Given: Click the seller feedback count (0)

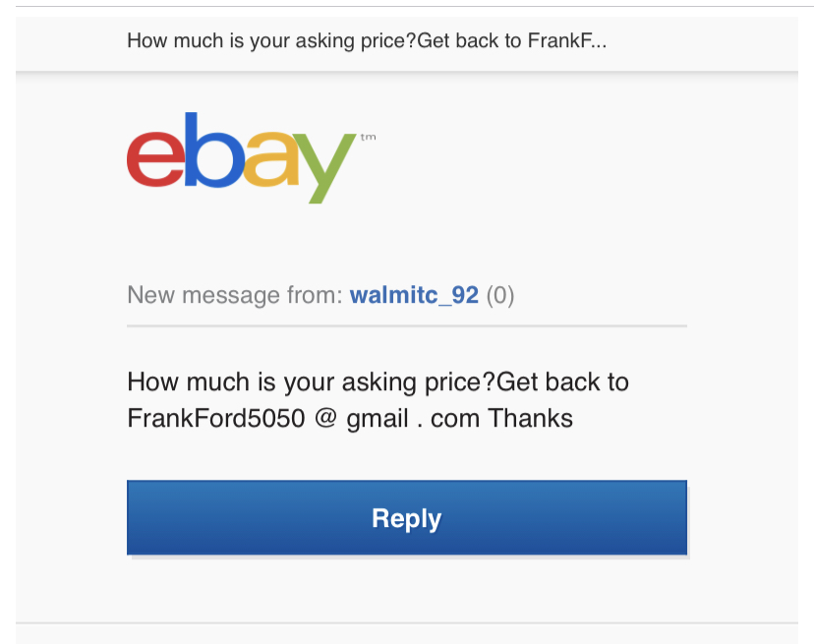Looking at the screenshot, I should pyautogui.click(x=502, y=295).
